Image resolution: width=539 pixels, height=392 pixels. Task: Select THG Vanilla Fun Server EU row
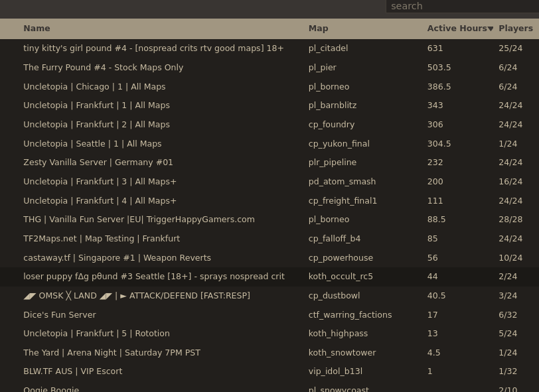point(269,219)
